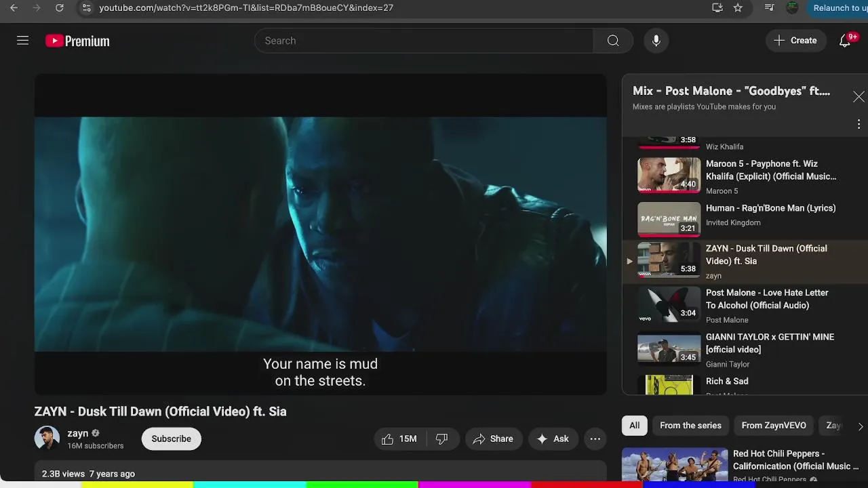The image size is (868, 488).
Task: Open browser media controls icon
Action: [769, 8]
